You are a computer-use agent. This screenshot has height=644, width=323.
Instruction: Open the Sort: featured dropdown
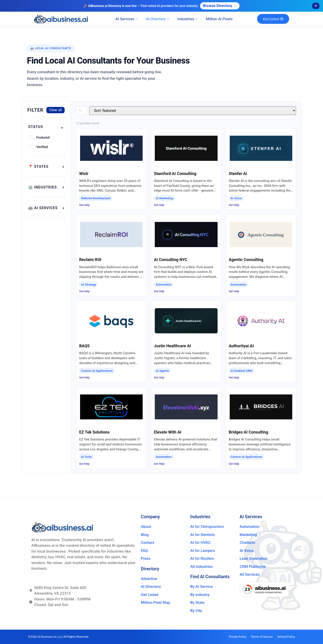[192, 111]
